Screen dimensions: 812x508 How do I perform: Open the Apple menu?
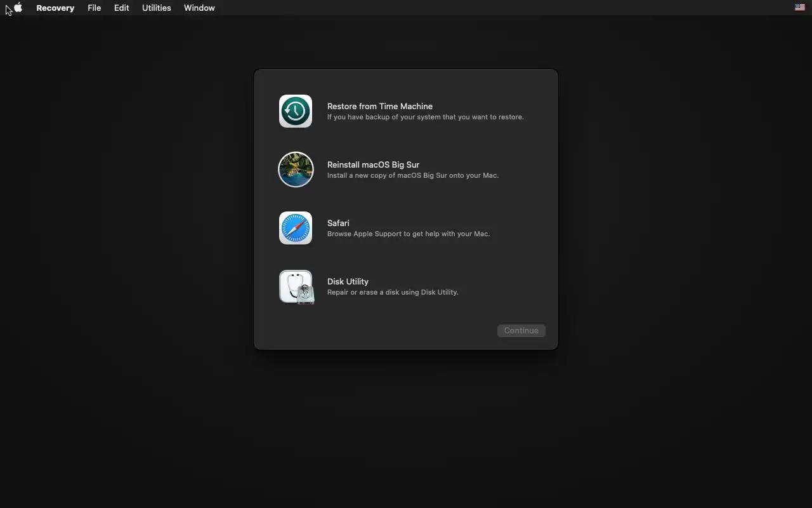coord(18,8)
